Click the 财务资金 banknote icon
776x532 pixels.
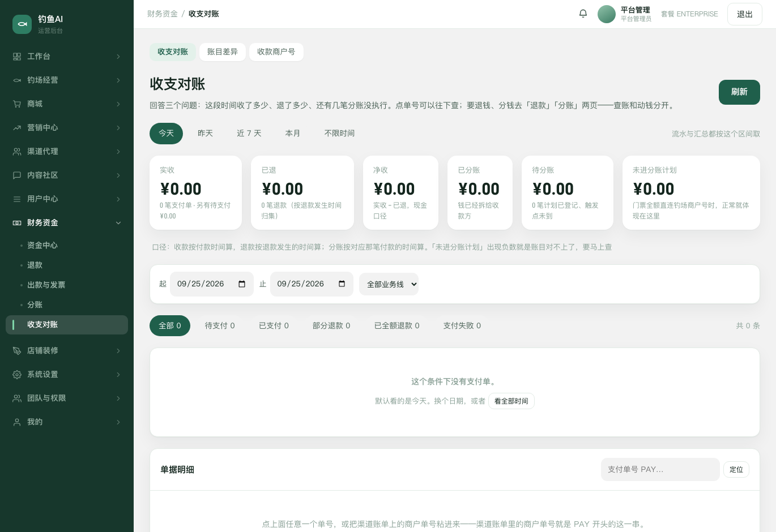click(17, 223)
